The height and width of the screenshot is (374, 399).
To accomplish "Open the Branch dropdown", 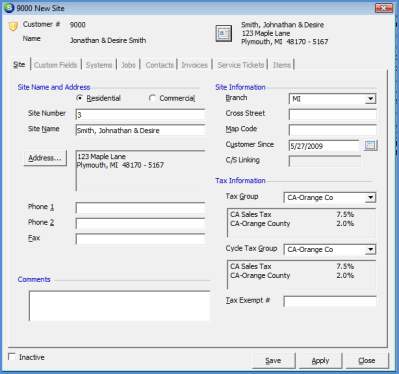I will pos(370,99).
